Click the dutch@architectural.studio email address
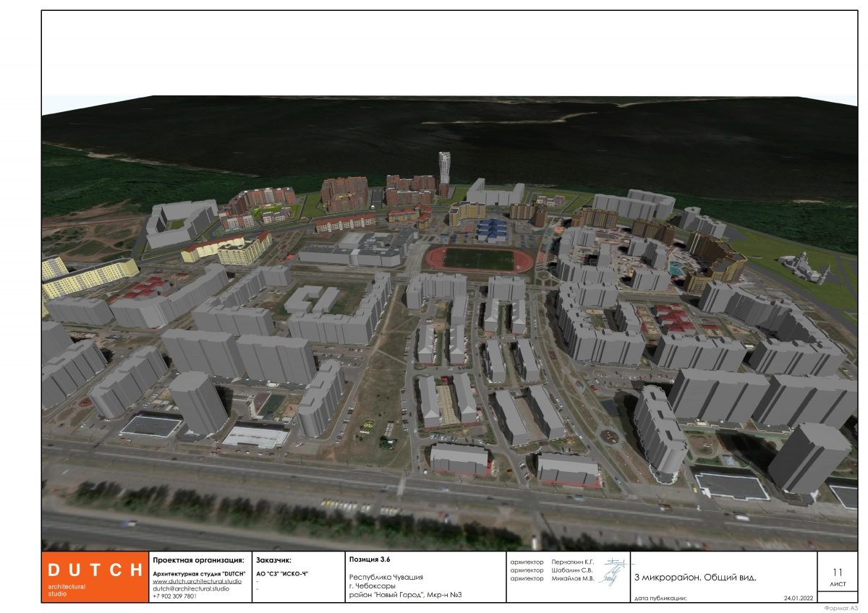The width and height of the screenshot is (868, 613). point(190,588)
